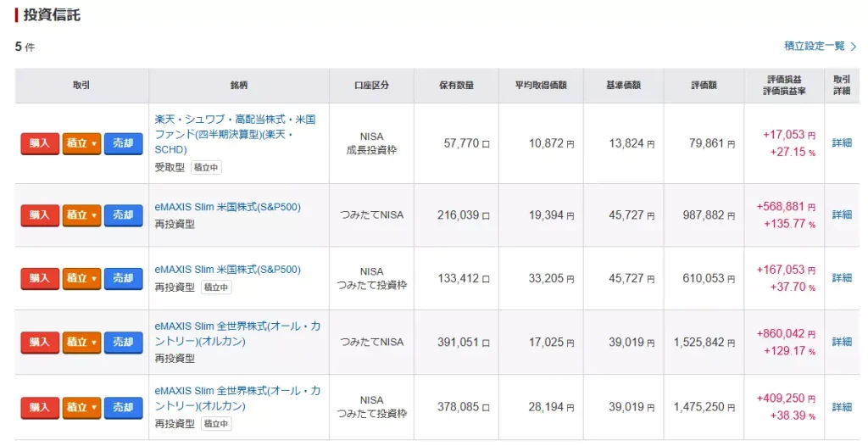Open the eMAXIS Slim 米国株式(S&P500) link in the row holding 133,412口
Image resolution: width=868 pixels, height=446 pixels.
click(x=227, y=270)
